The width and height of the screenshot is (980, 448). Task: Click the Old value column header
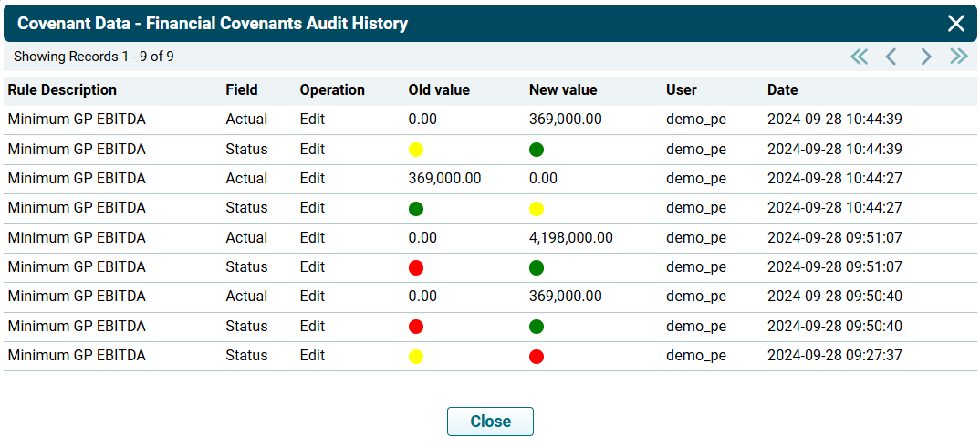[x=439, y=90]
